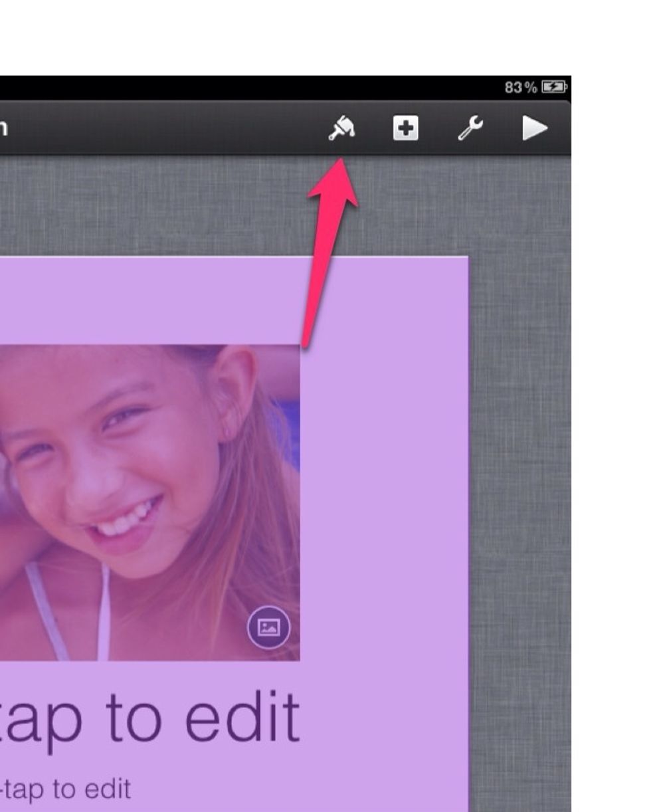Select the smiling girl photo
The image size is (651, 812).
[x=133, y=478]
